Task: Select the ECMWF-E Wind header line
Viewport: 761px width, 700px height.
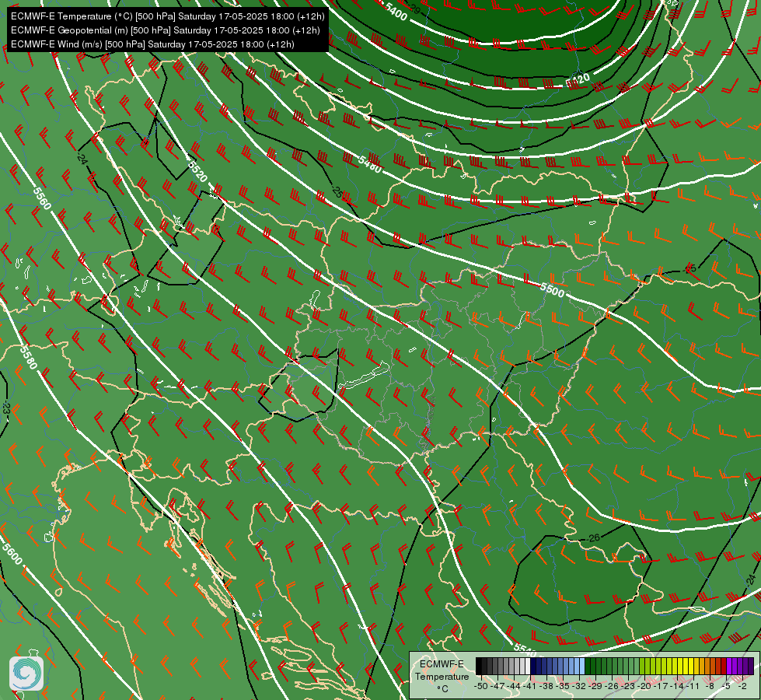Action: coord(152,44)
